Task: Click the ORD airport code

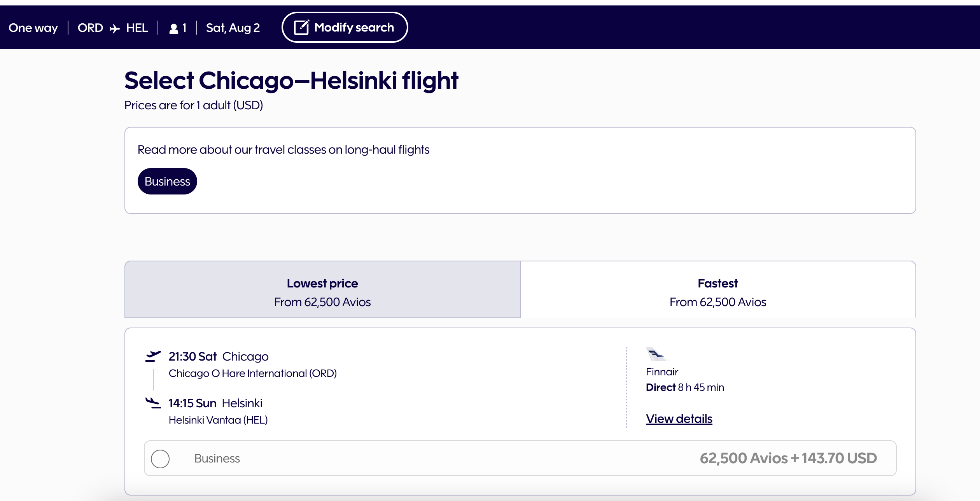Action: [x=90, y=28]
